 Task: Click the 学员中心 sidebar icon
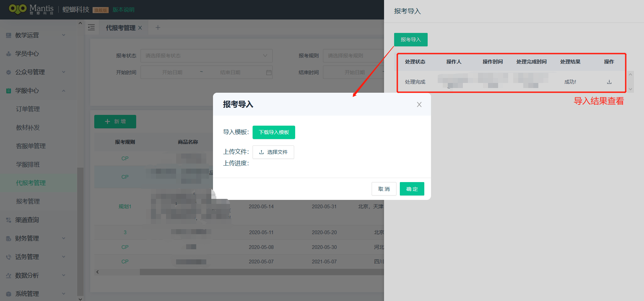click(9, 54)
